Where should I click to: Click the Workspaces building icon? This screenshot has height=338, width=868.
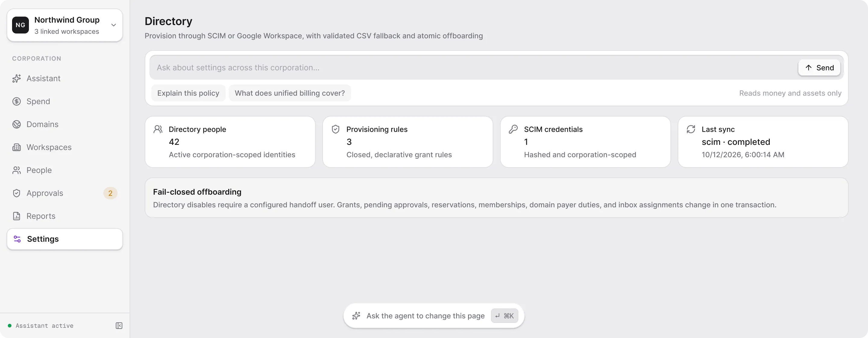click(x=17, y=147)
